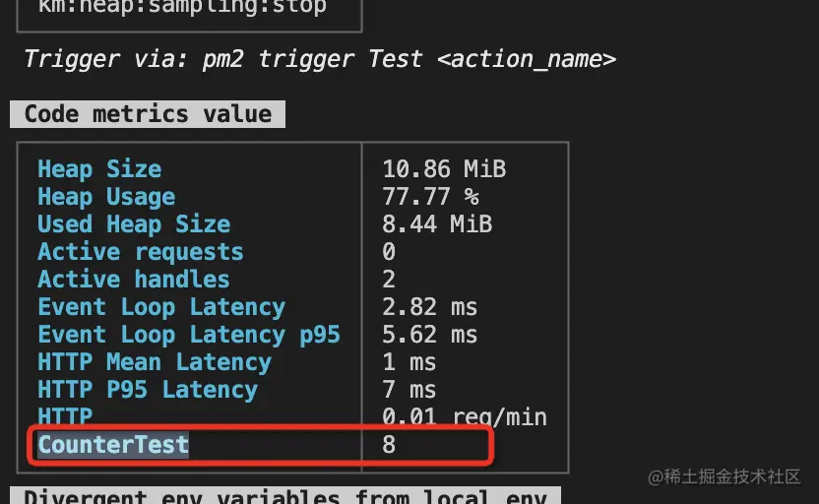Click the Used Heap Size label
This screenshot has height=504, width=819.
[134, 224]
